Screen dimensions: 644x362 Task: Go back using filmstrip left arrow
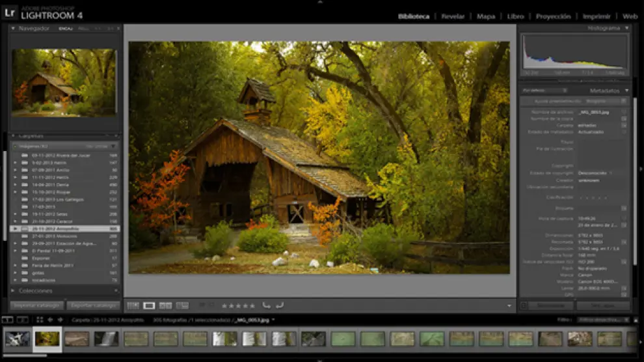[x=50, y=320]
